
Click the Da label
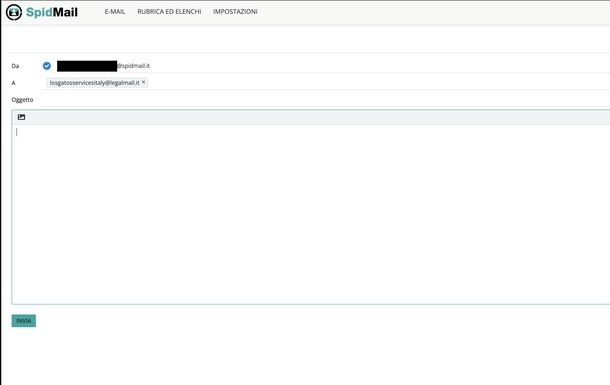click(15, 66)
